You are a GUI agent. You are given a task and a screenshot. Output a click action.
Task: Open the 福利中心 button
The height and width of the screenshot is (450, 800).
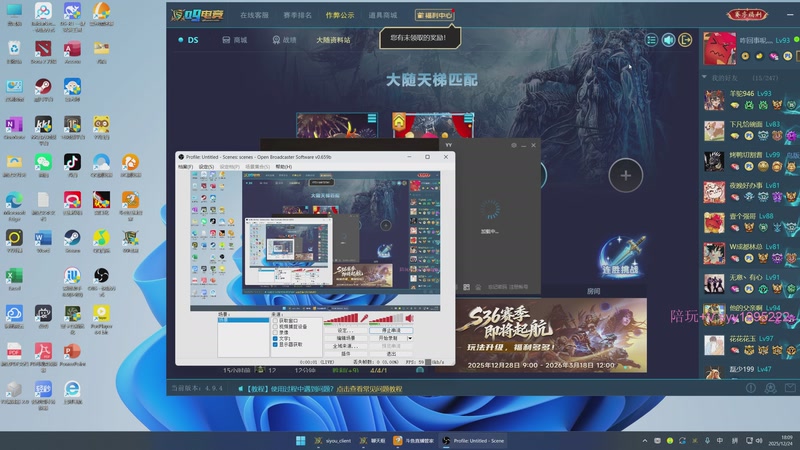[434, 15]
